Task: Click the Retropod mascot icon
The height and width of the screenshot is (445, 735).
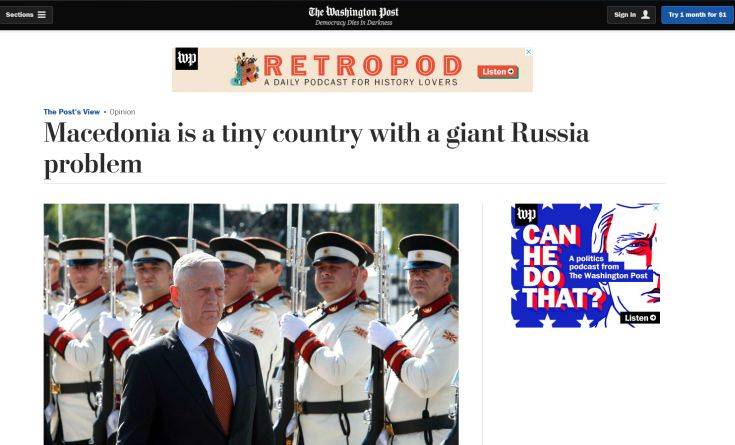Action: 245,69
